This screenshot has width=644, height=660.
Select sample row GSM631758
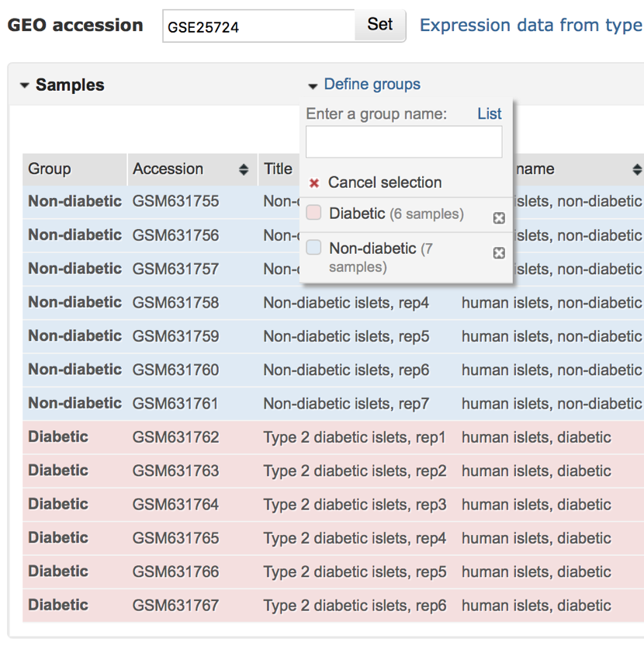(x=176, y=303)
